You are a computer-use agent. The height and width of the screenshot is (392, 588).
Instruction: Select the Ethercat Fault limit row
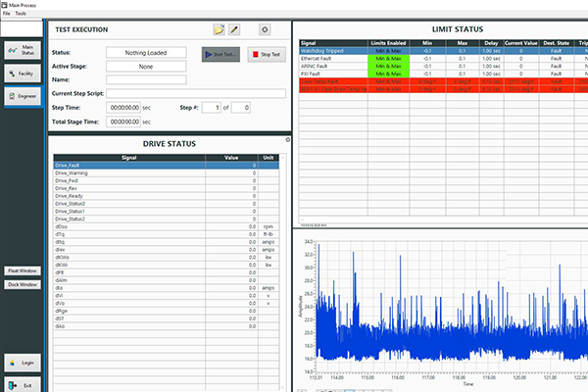click(x=443, y=59)
